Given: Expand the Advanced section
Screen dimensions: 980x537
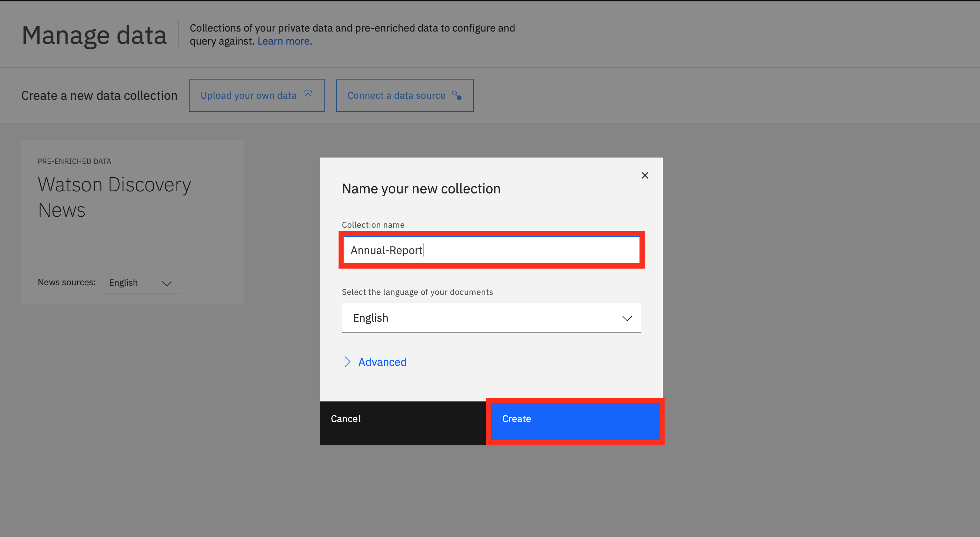Looking at the screenshot, I should click(382, 362).
